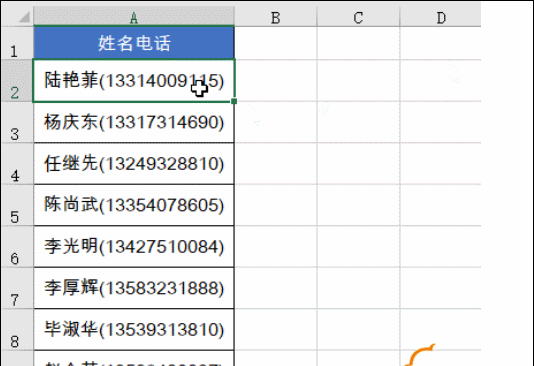The image size is (534, 366).
Task: Select cell containing 任继先(13249328810)
Action: point(134,163)
